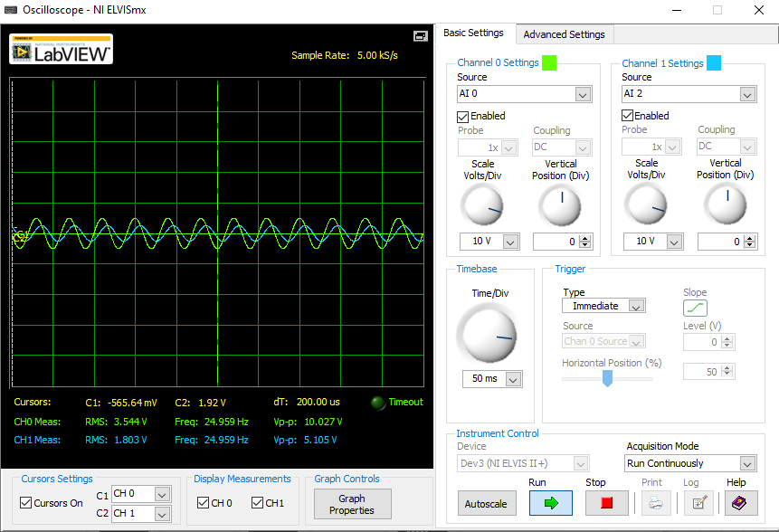Open the Print function
779x532 pixels.
click(x=655, y=503)
